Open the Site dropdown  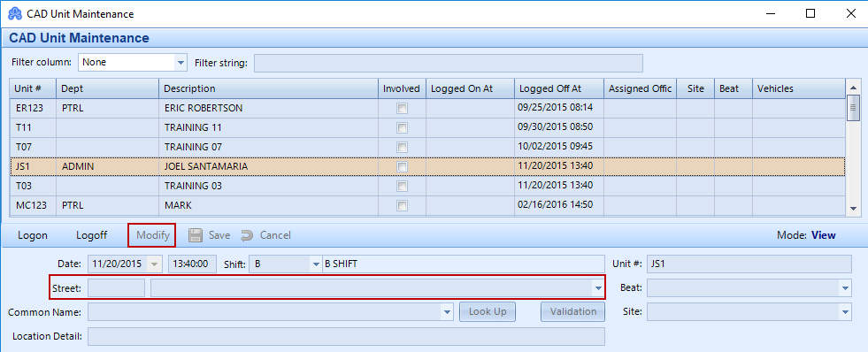(x=845, y=311)
